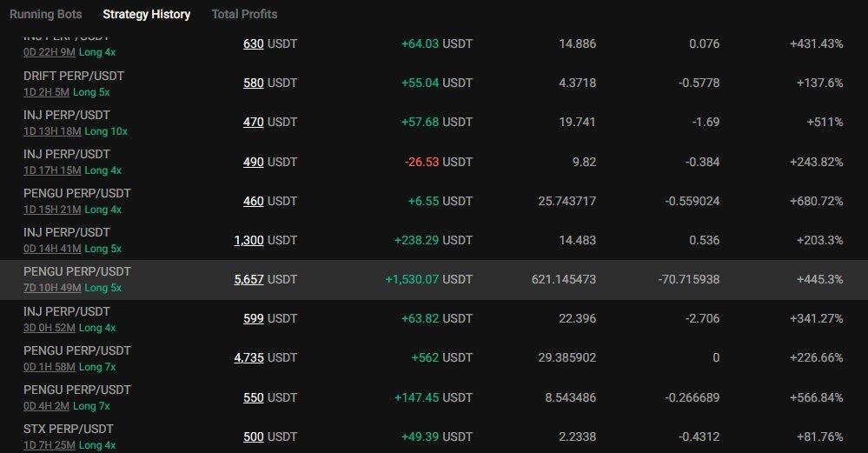Open the 500 USDT investment link
868x453 pixels.
point(254,436)
